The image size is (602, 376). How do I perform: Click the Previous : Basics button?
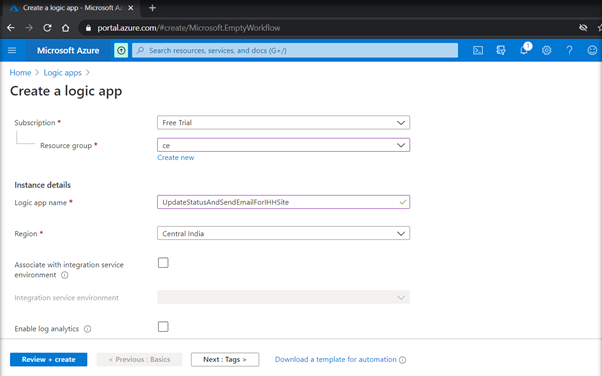click(x=139, y=359)
